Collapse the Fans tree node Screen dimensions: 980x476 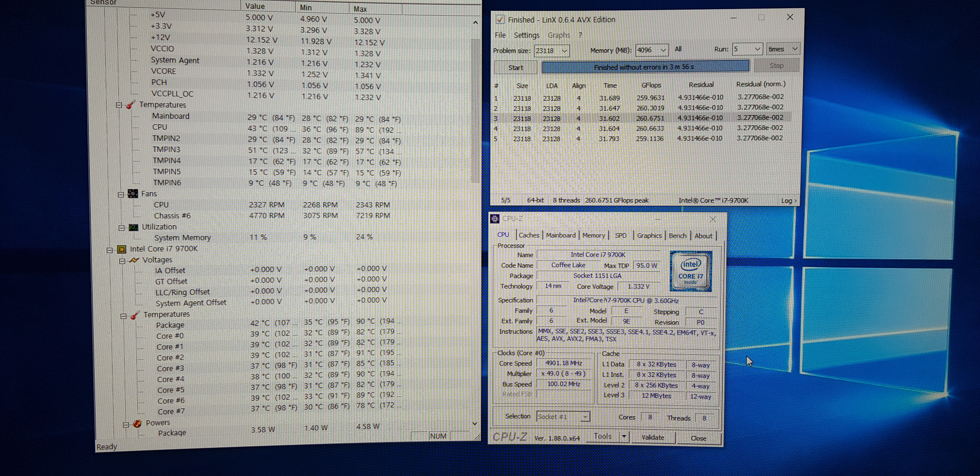pos(121,194)
